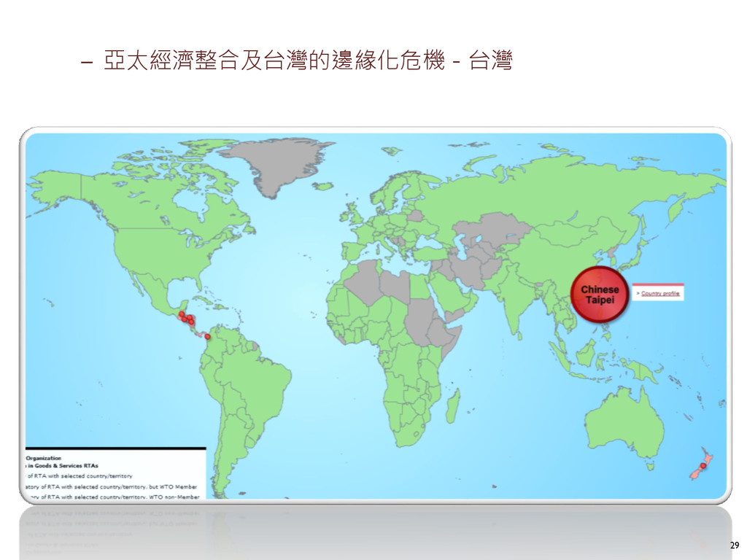The image size is (747, 560).
Task: Click the red Chinese Taipei bubble
Action: [x=600, y=295]
